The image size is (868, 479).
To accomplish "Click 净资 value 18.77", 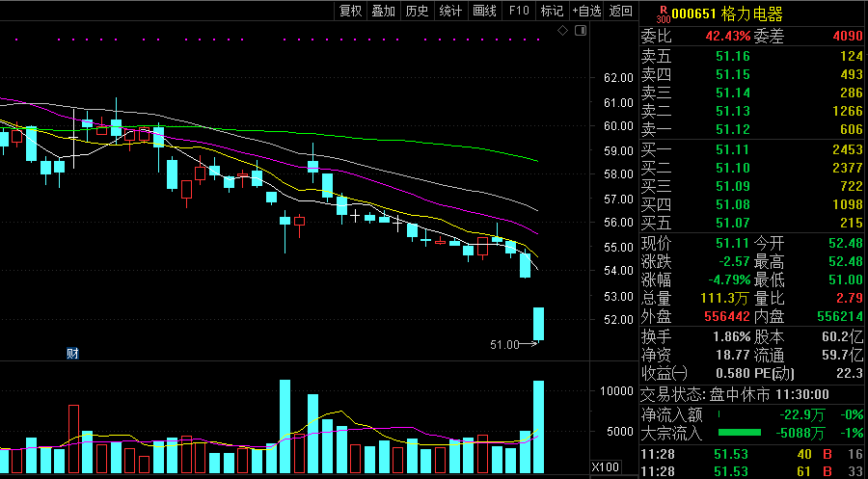I will (734, 355).
